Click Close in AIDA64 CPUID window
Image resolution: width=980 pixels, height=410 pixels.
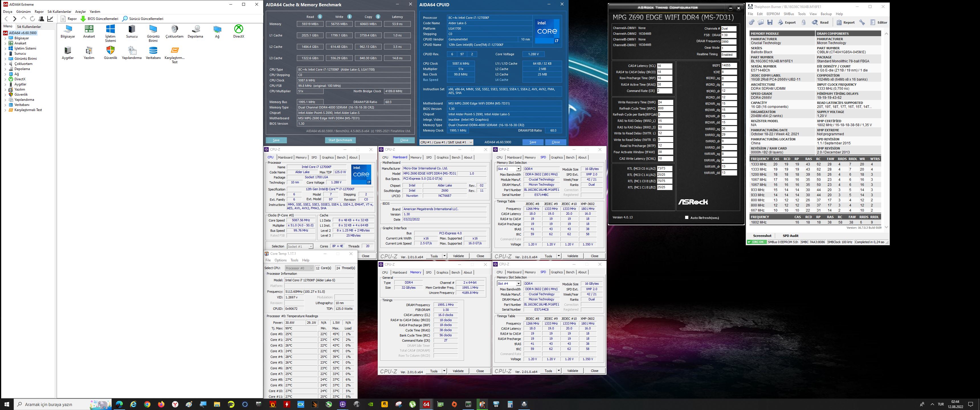[556, 142]
